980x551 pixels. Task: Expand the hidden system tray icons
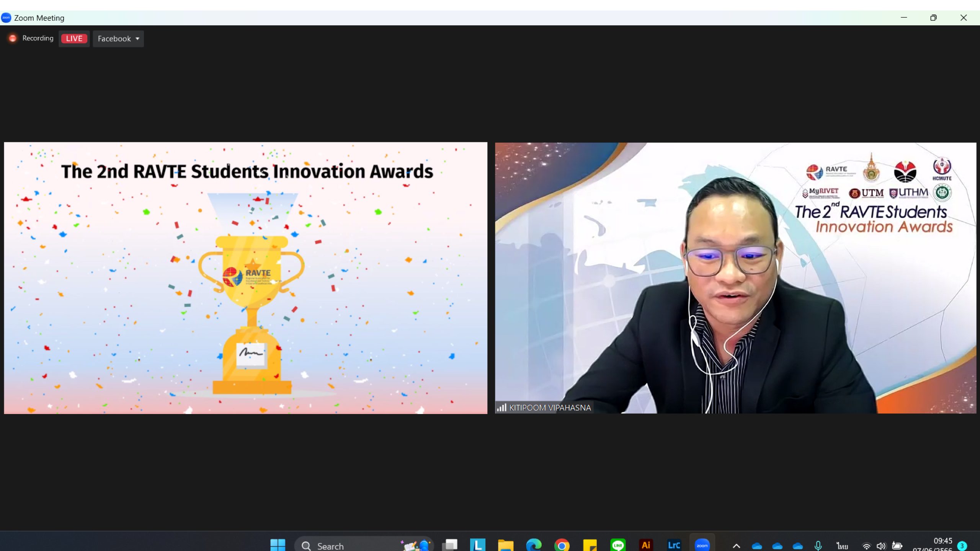(x=736, y=546)
